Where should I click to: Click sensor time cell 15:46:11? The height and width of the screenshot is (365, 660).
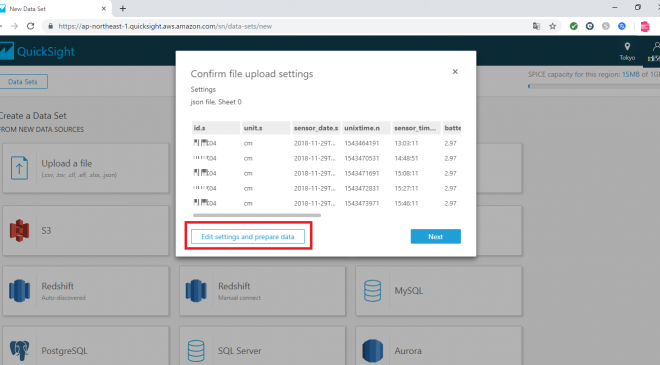click(x=406, y=203)
